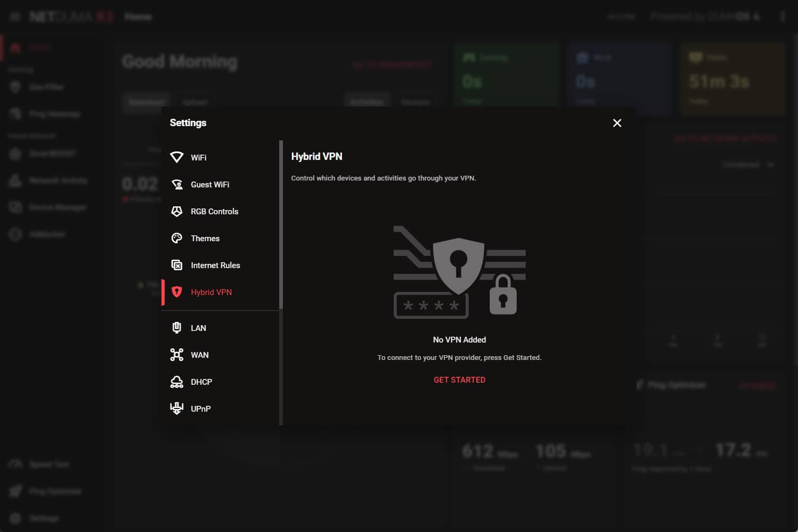Open the three-dot menu at top right

[x=782, y=17]
